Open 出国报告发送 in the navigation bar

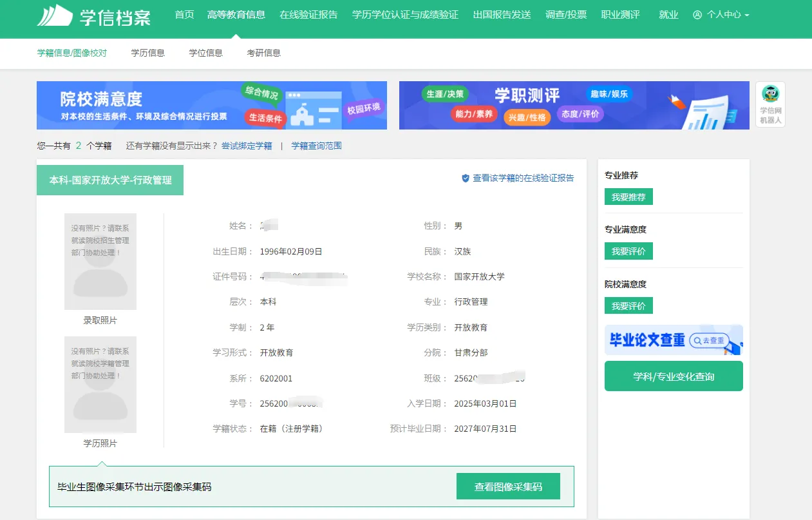pyautogui.click(x=502, y=14)
